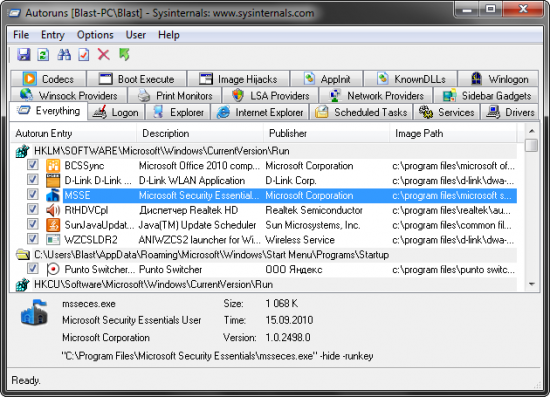Open the Help menu
Viewport: 550px width, 397px height.
(x=169, y=35)
